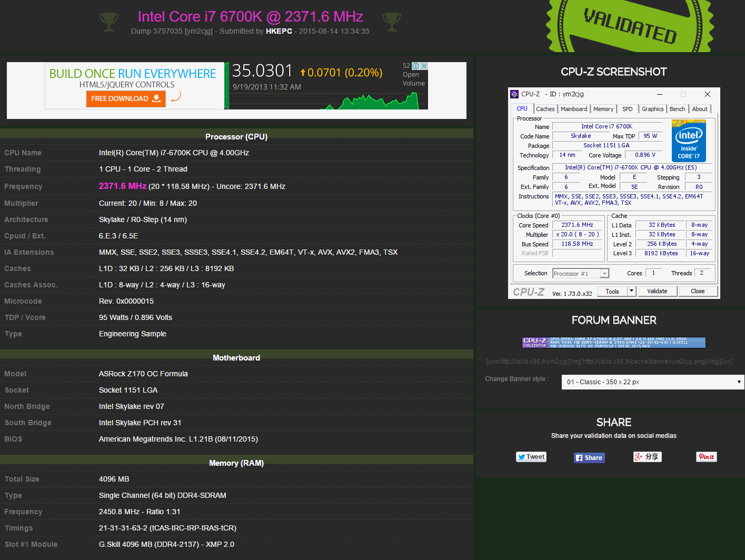Click the forum banner image
This screenshot has height=560, width=745.
(x=614, y=343)
